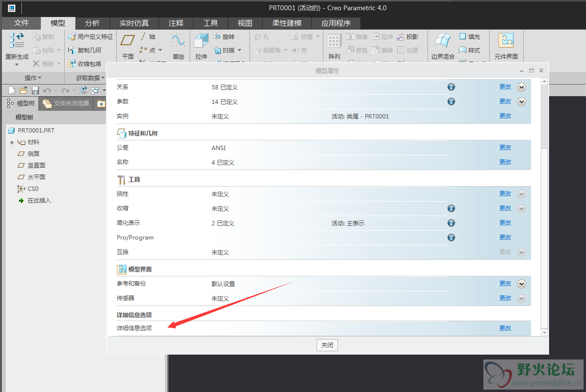The width and height of the screenshot is (586, 392).
Task: Click the Open file icon in quick toolbar
Action: pos(23,90)
